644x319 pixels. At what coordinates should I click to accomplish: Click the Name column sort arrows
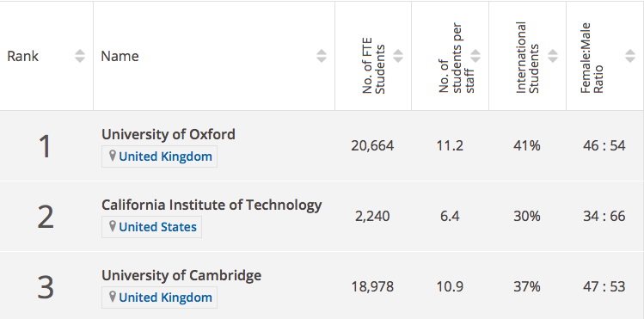[x=322, y=56]
